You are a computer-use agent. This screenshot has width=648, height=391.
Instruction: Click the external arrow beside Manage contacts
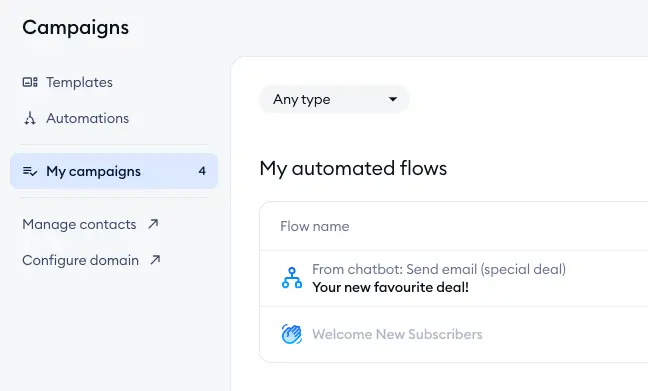[153, 224]
